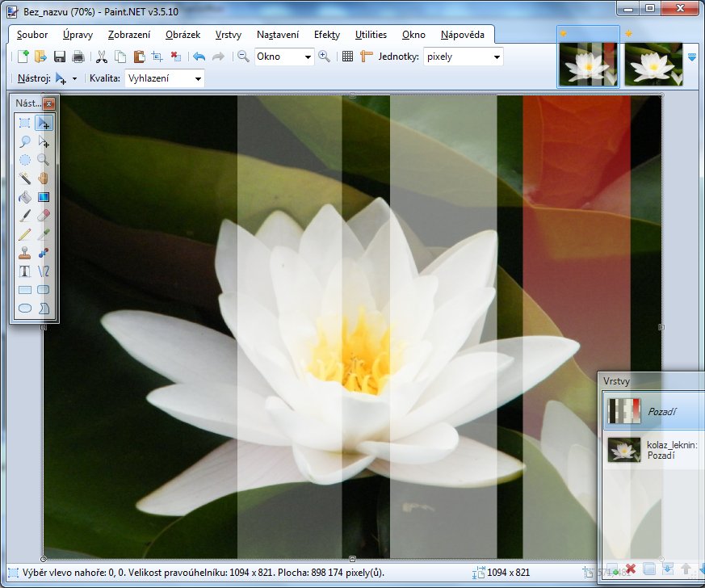705x588 pixels.
Task: Select the Rectangle Select tool
Action: [x=25, y=123]
